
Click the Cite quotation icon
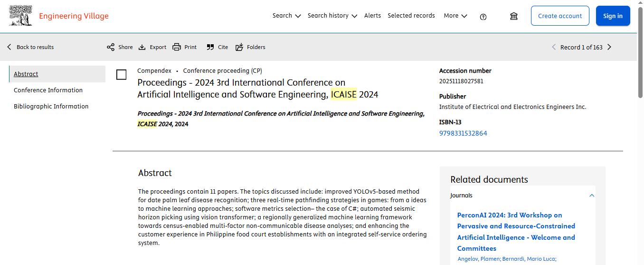(210, 47)
